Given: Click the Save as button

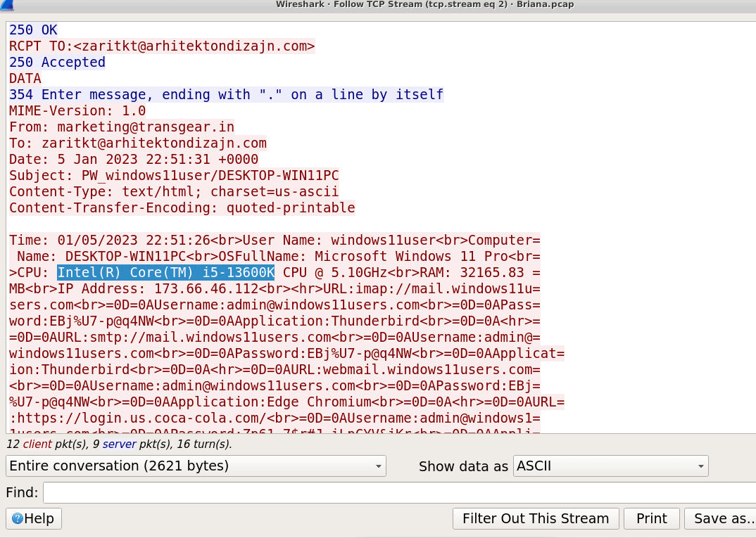Looking at the screenshot, I should tap(720, 519).
